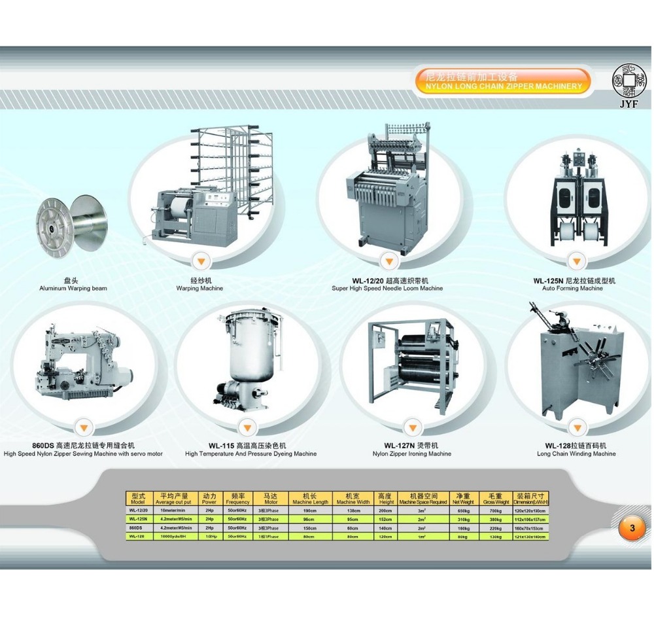Click the 'Nylon Zipper Ironing Machine' caption
The height and width of the screenshot is (644, 654).
click(411, 454)
